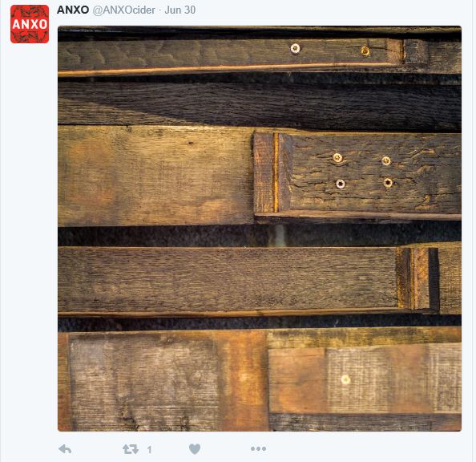This screenshot has width=476, height=462.
Task: Reply to the ANXO tweet
Action: click(65, 449)
